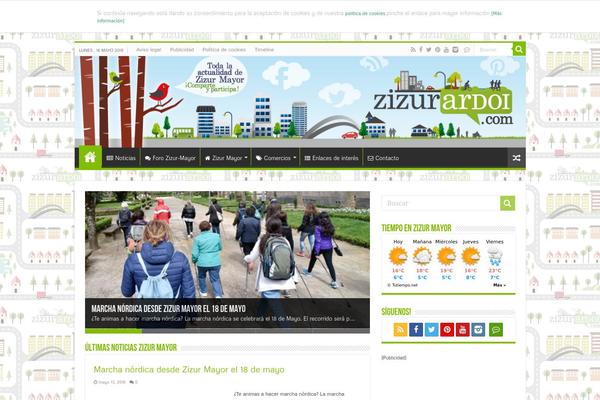Screen dimensions: 600x400
Task: Open the red Pinterest button under Síguenos
Action: (447, 330)
